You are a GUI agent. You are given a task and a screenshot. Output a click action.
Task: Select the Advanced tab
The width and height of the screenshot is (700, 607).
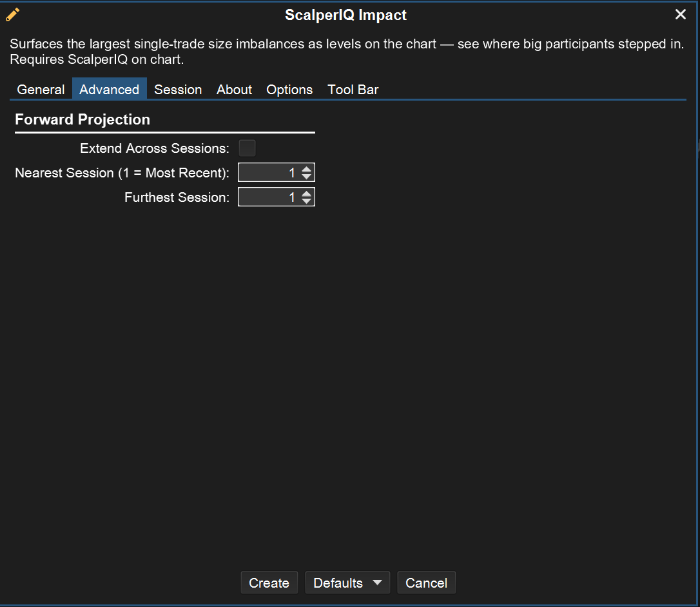110,90
